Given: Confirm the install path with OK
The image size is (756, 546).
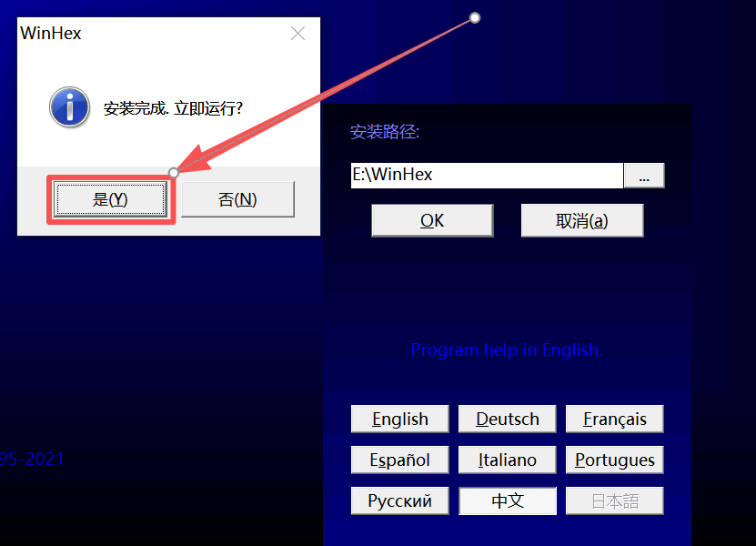Looking at the screenshot, I should point(432,220).
